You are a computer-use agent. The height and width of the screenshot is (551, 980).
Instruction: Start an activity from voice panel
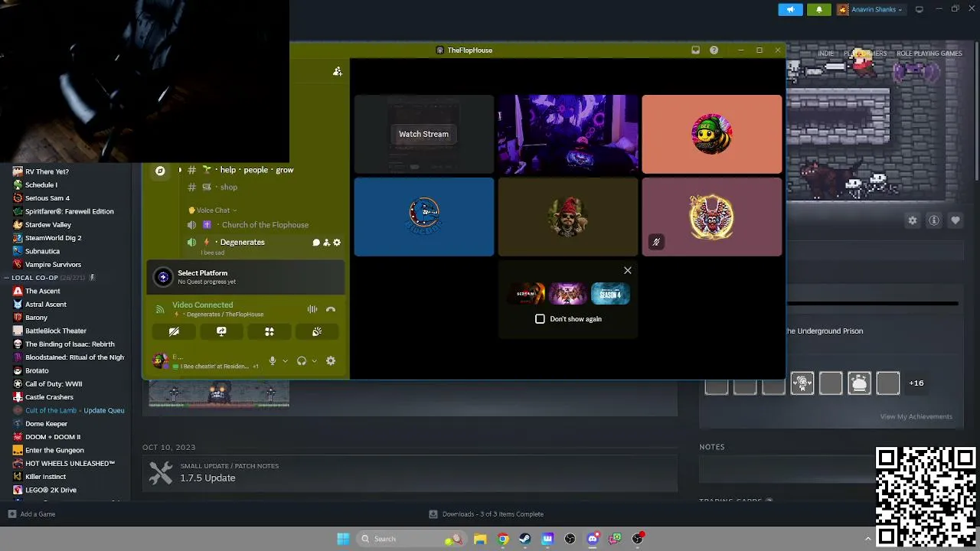[269, 331]
